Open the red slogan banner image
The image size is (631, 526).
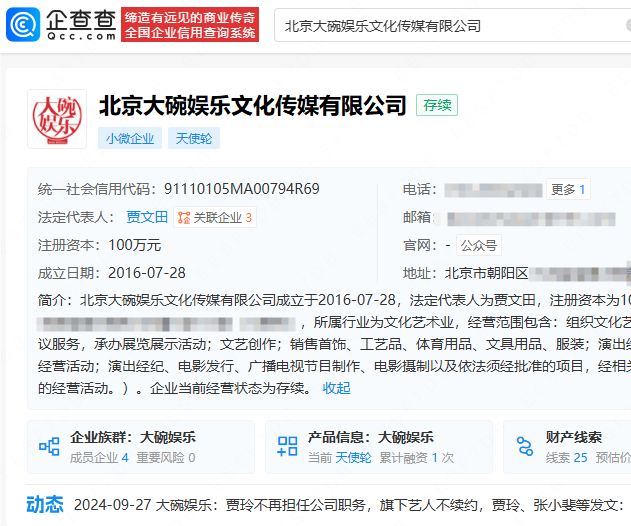(x=190, y=25)
